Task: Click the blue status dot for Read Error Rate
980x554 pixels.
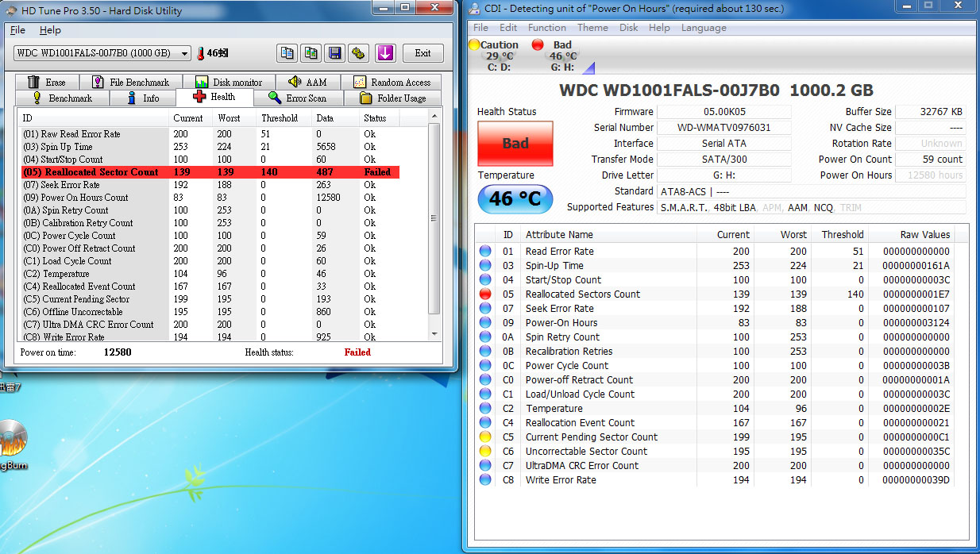Action: [x=485, y=251]
